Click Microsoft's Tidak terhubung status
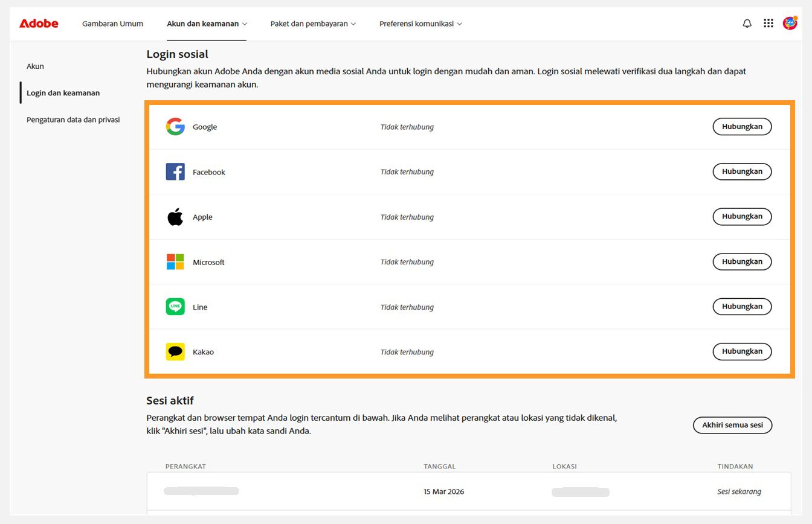The image size is (812, 524). coord(407,261)
